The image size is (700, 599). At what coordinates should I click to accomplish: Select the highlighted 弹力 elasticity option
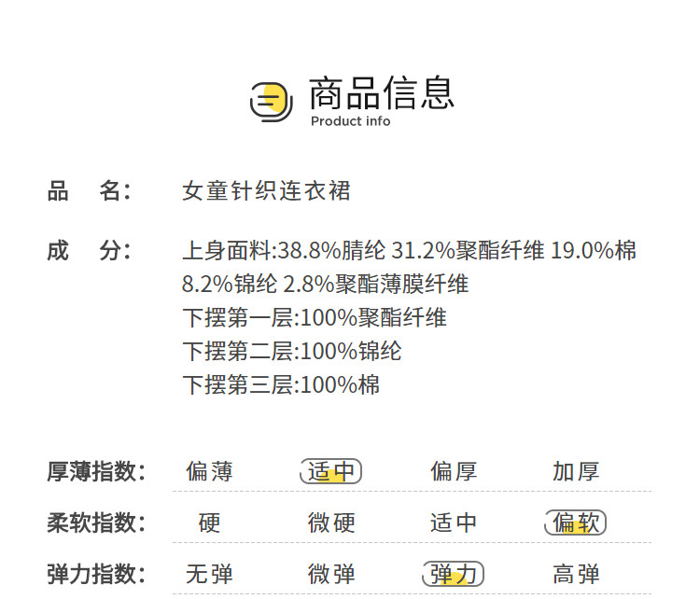[454, 574]
